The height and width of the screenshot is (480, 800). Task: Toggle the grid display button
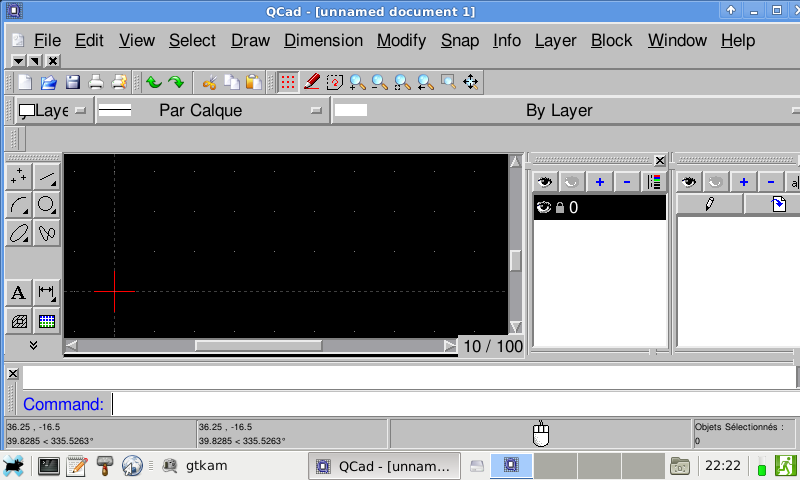click(x=287, y=82)
